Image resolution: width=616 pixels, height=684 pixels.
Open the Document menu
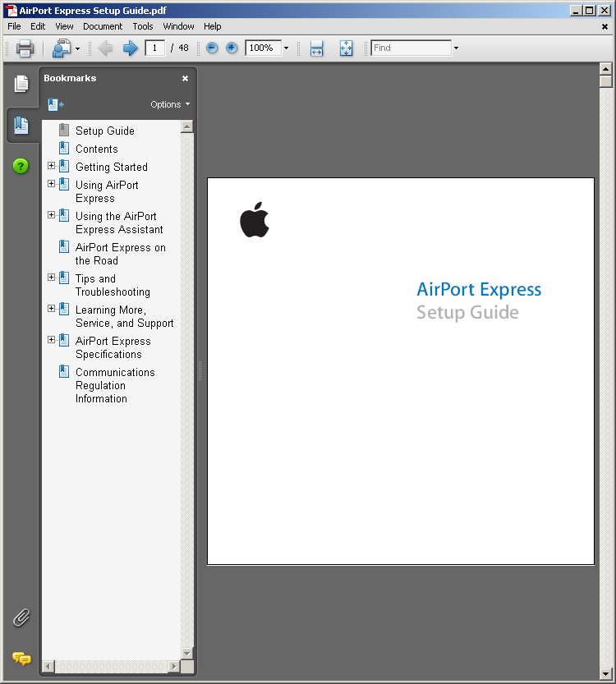(x=103, y=26)
